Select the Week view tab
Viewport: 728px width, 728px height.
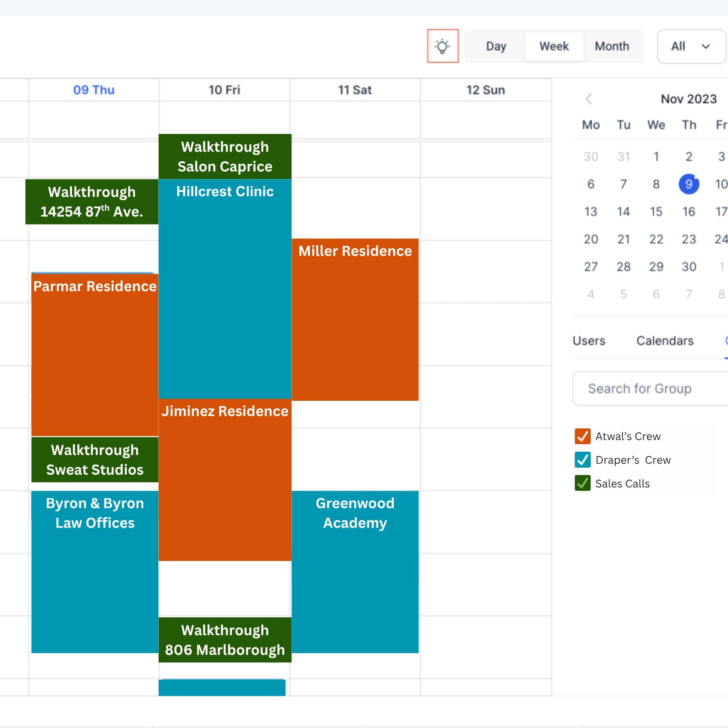[554, 46]
